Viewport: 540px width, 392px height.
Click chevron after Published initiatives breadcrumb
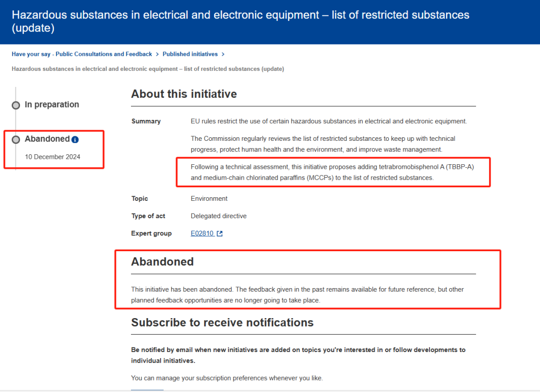(223, 54)
